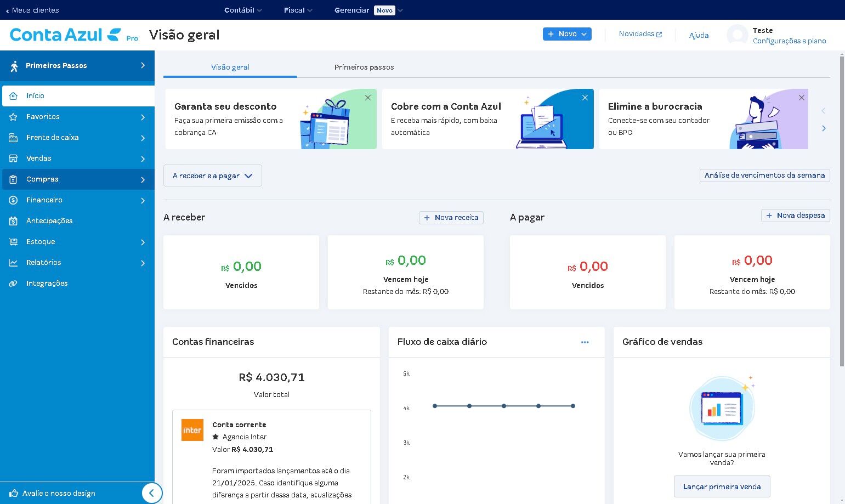The image size is (845, 504).
Task: Click the Estoque inventory icon in sidebar
Action: pos(13,242)
